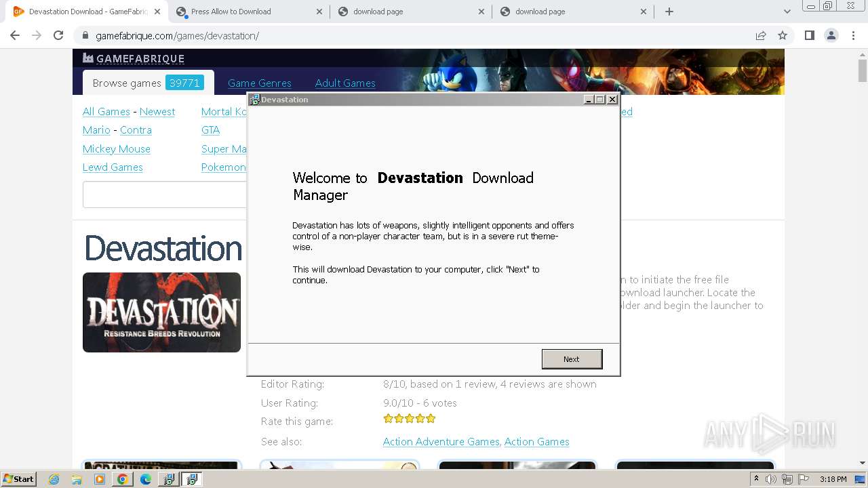
Task: Open the All Games link
Action: [106, 112]
